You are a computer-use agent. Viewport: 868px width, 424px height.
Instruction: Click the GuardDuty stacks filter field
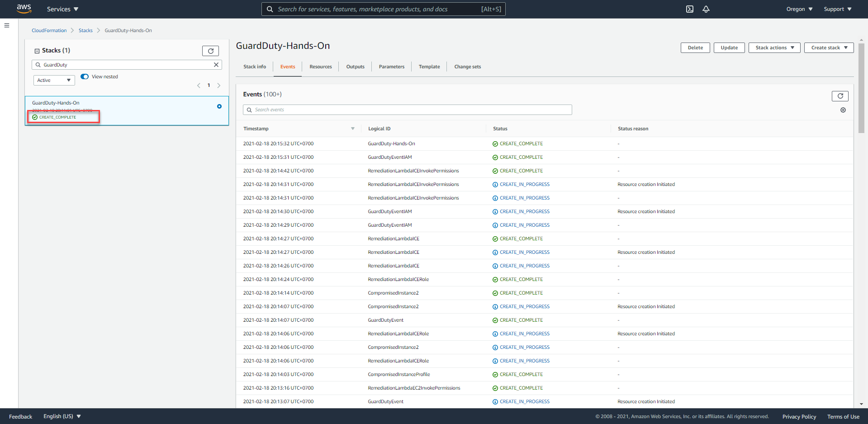pyautogui.click(x=127, y=65)
